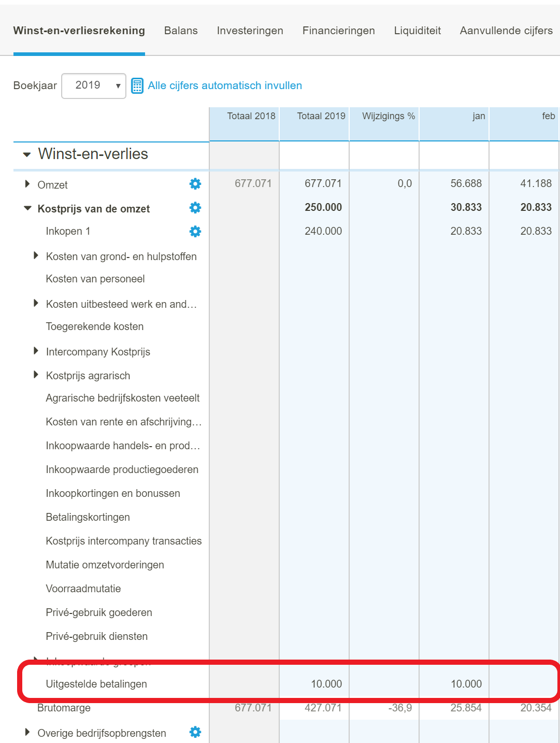Click the Toegerekende kosten row
The height and width of the screenshot is (743, 560).
95,326
